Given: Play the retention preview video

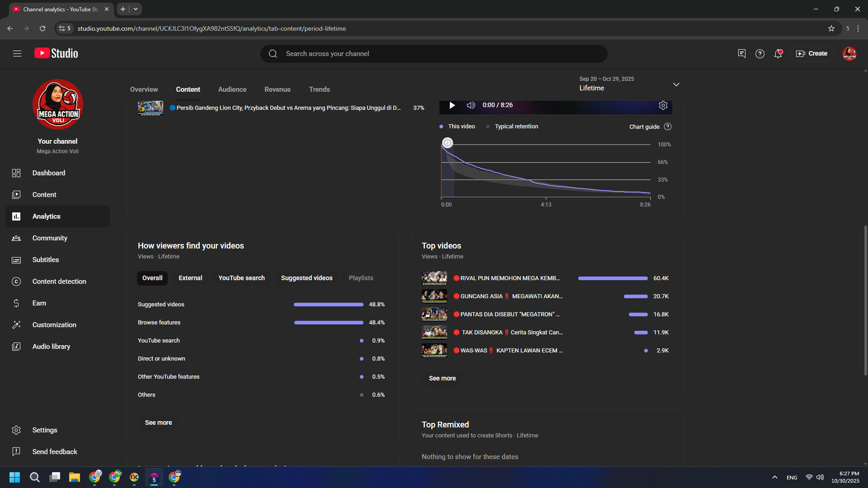Looking at the screenshot, I should pyautogui.click(x=452, y=105).
